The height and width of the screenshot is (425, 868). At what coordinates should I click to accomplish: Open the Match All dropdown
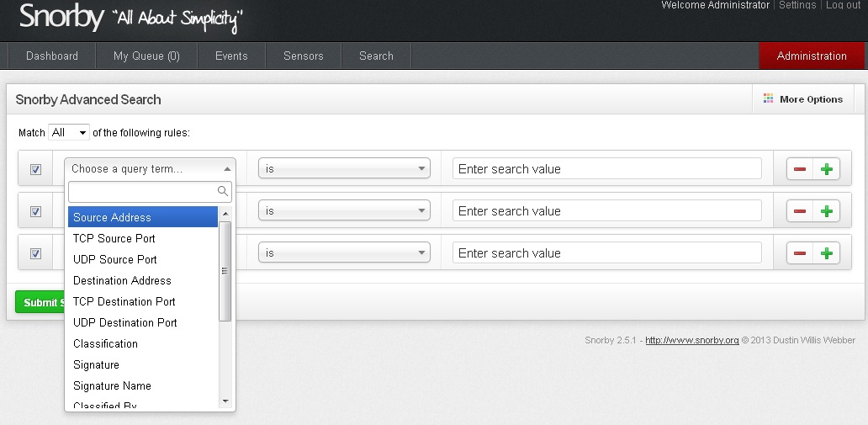pyautogui.click(x=69, y=133)
